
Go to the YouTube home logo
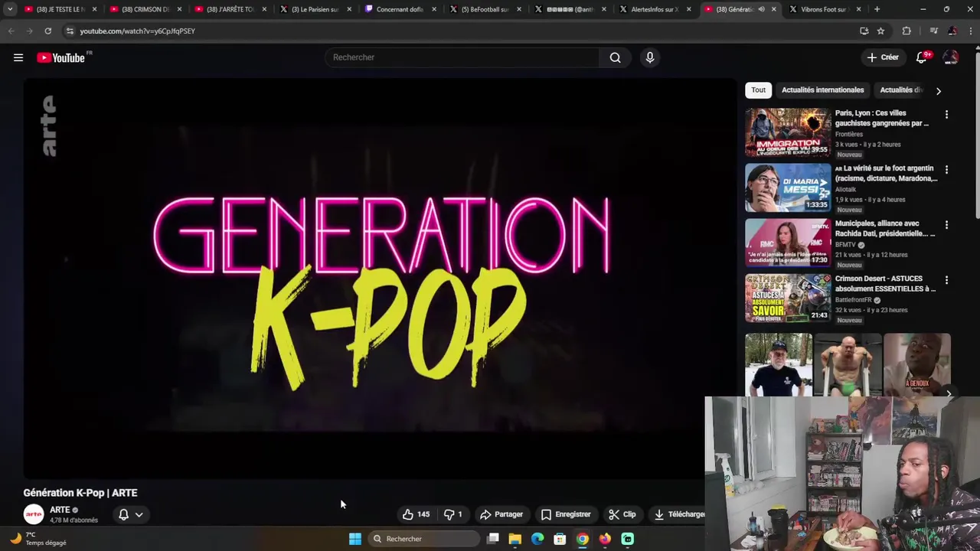60,57
